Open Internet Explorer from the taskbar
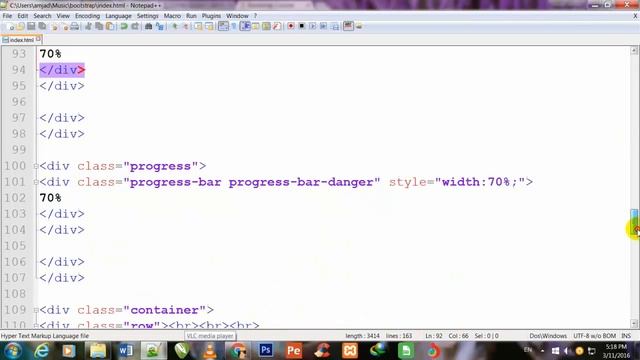Screen dimensions: 640x360 pyautogui.click(x=42, y=351)
